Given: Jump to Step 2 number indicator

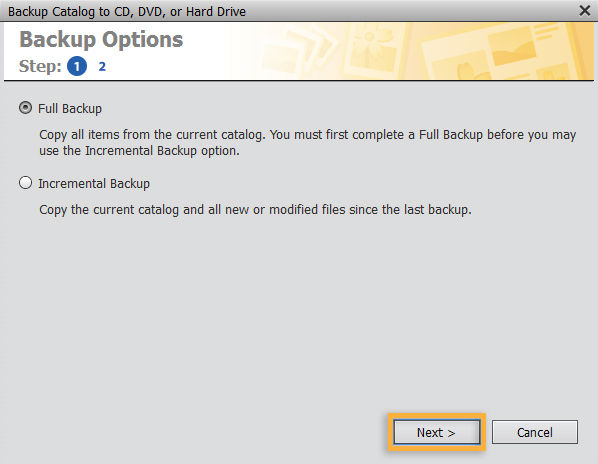Looking at the screenshot, I should [x=102, y=66].
